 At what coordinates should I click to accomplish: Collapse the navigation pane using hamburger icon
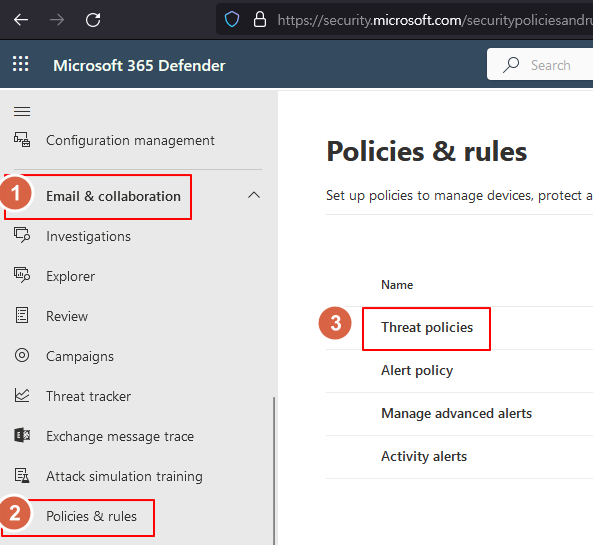pos(22,111)
